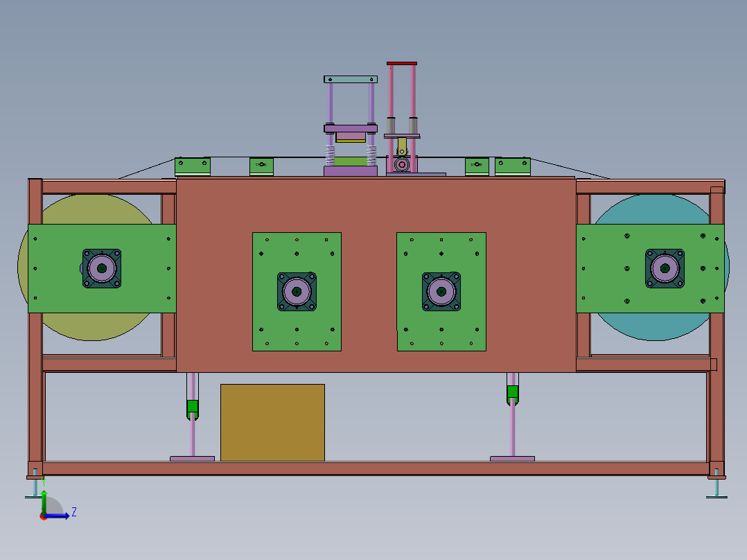This screenshot has height=560, width=747.
Task: Select the bottom-right leveling foot
Action: 717,487
